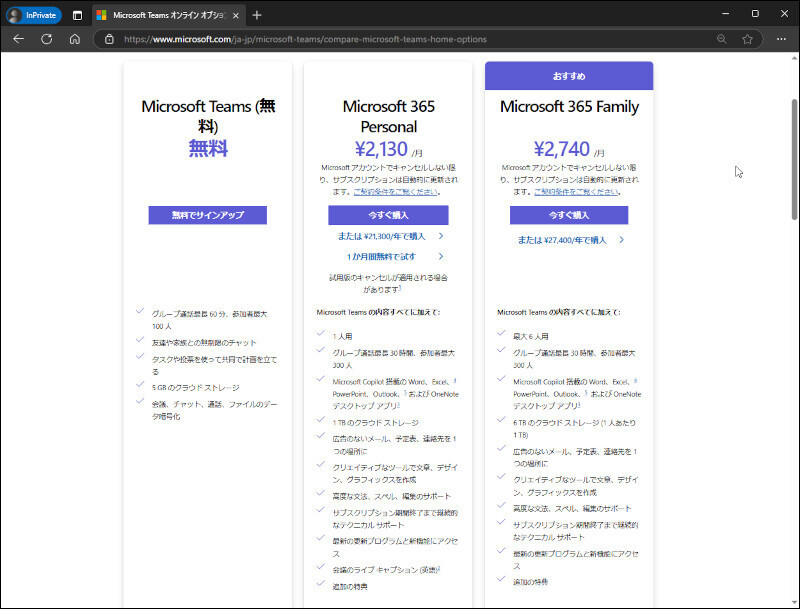The height and width of the screenshot is (609, 800).
Task: Click chevron beside ¥21,300/年で購入
Action: click(x=441, y=236)
